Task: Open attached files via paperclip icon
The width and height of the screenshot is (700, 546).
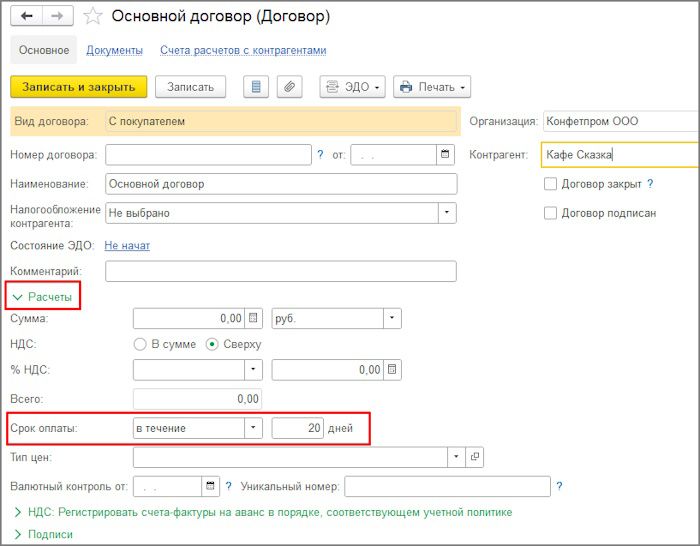Action: (289, 87)
